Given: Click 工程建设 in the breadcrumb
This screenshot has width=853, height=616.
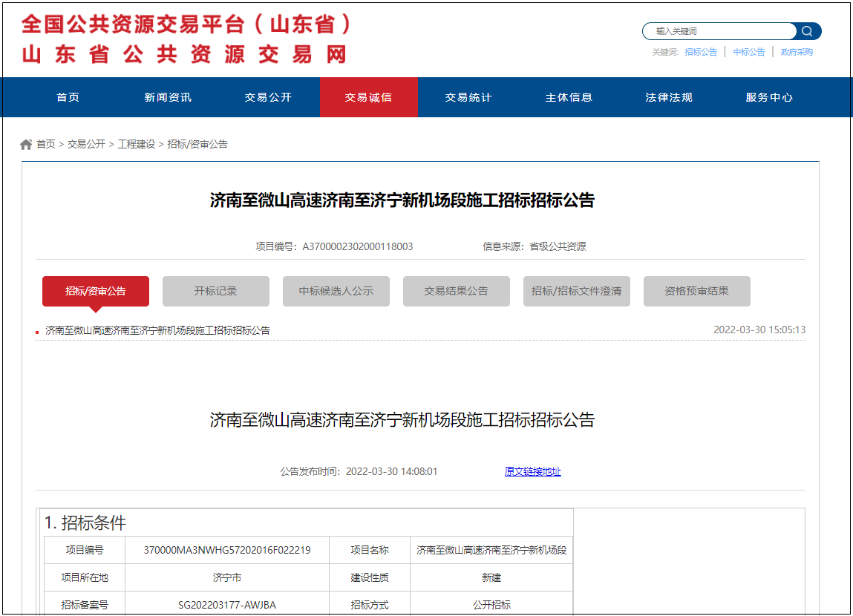Looking at the screenshot, I should click(137, 145).
